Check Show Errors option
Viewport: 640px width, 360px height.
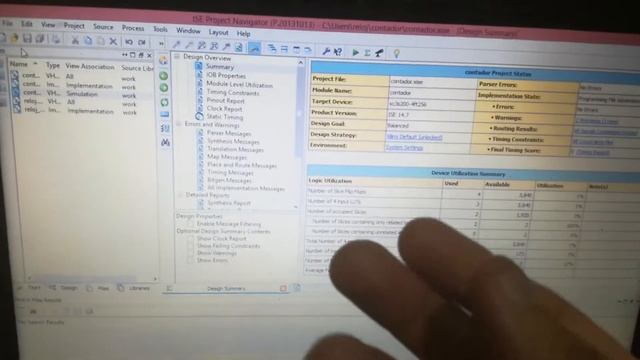[x=191, y=260]
